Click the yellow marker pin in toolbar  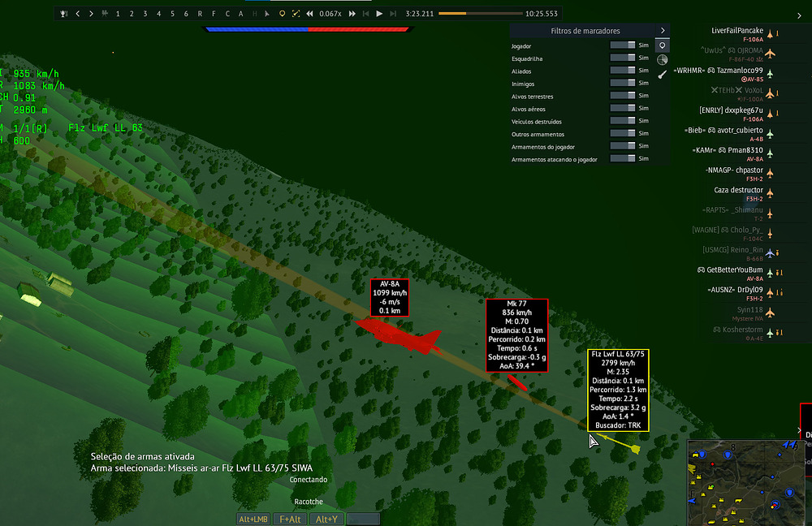tap(282, 14)
